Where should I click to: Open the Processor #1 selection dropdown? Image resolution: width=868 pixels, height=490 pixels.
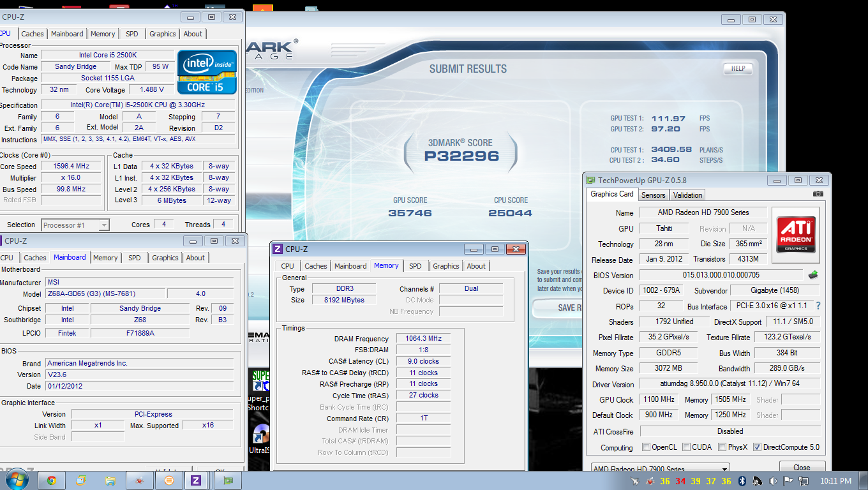coord(75,225)
